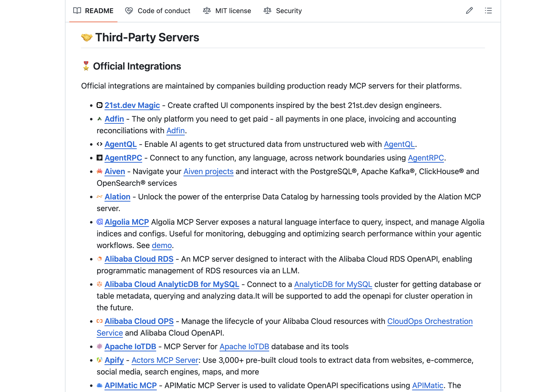The image size is (549, 392).
Task: Open the README outline list icon
Action: (488, 11)
